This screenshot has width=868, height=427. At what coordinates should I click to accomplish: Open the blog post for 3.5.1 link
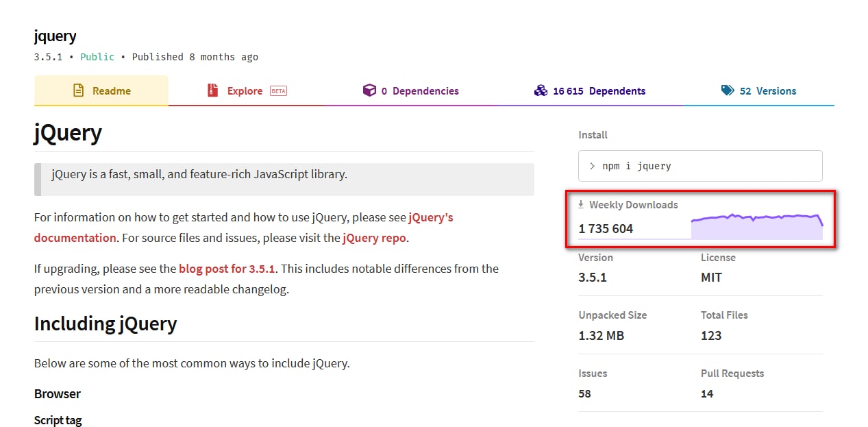[x=227, y=269]
